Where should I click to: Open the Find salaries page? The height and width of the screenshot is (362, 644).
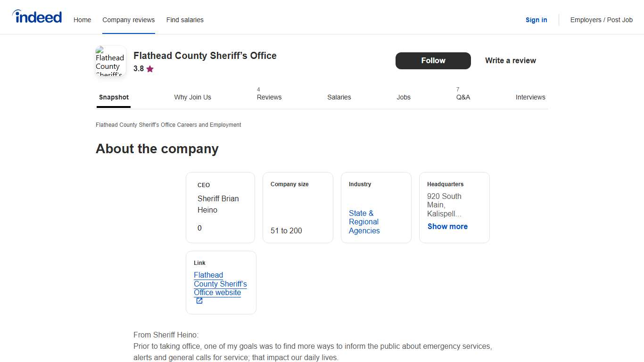[x=185, y=20]
